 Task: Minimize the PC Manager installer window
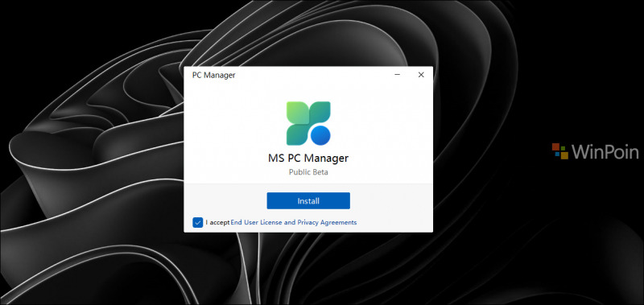tap(397, 75)
